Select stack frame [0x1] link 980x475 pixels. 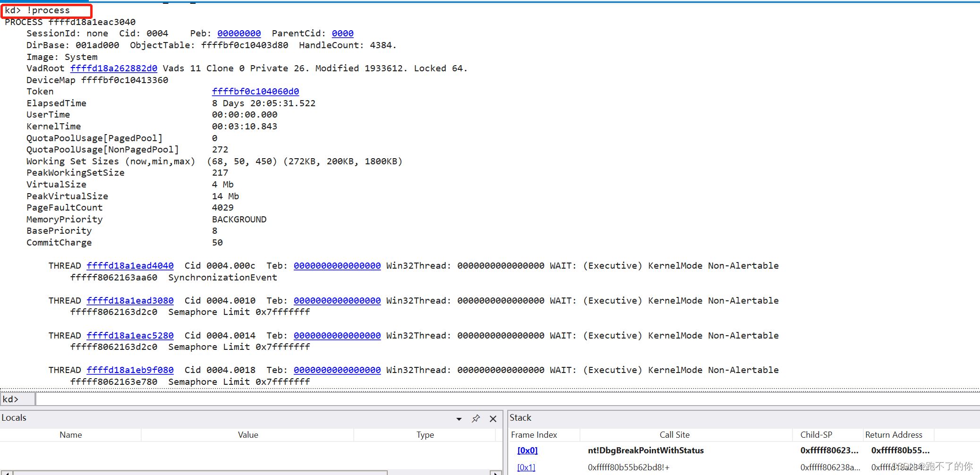(x=526, y=467)
